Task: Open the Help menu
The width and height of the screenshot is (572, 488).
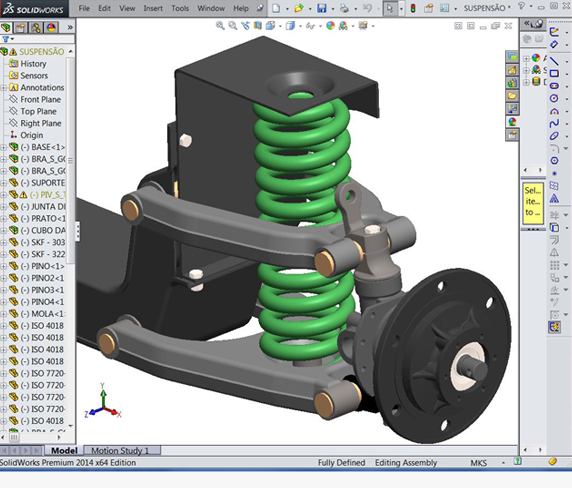Action: (x=241, y=8)
